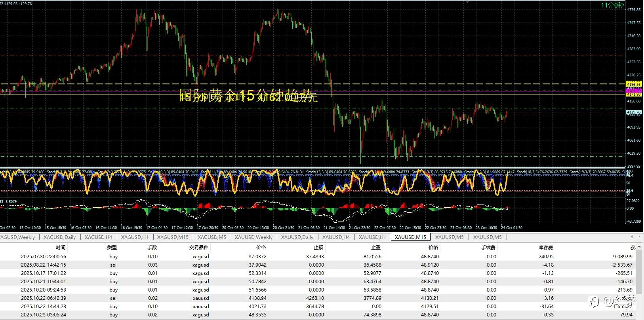Viewport: 644px width, 320px height.
Task: Select the 2025.10.23 03:05:24 trade row
Action: 318,314
